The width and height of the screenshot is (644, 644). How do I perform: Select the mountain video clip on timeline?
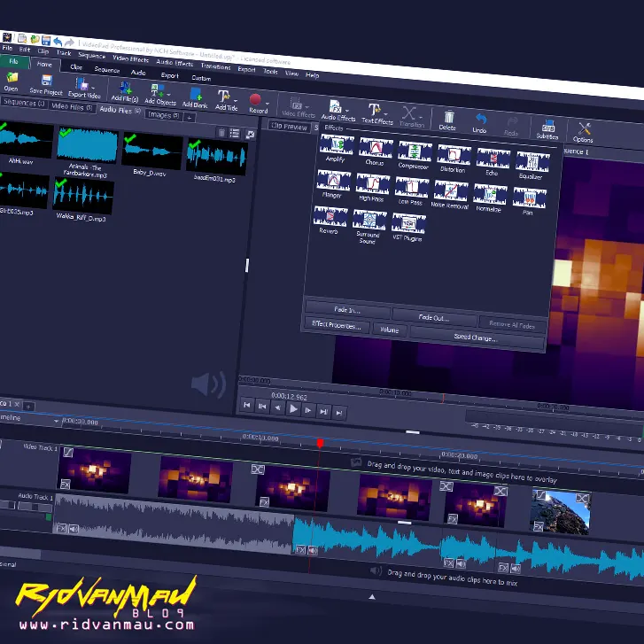pyautogui.click(x=560, y=512)
